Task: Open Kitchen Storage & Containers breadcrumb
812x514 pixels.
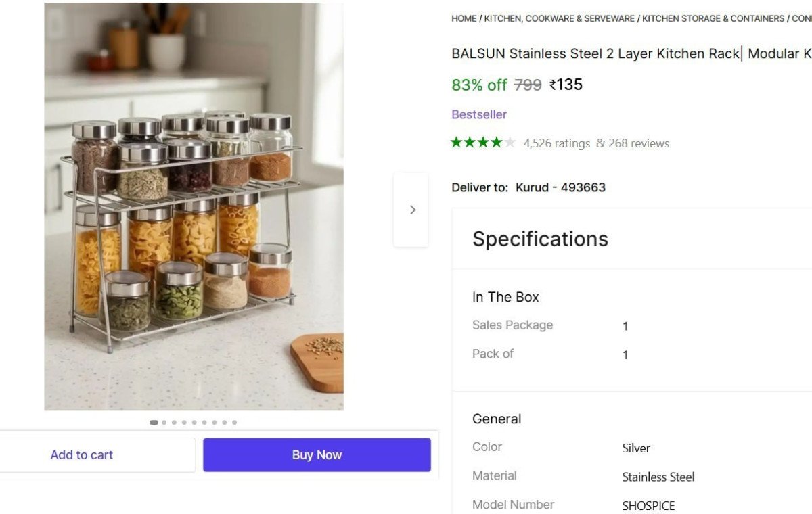Action: 713,18
